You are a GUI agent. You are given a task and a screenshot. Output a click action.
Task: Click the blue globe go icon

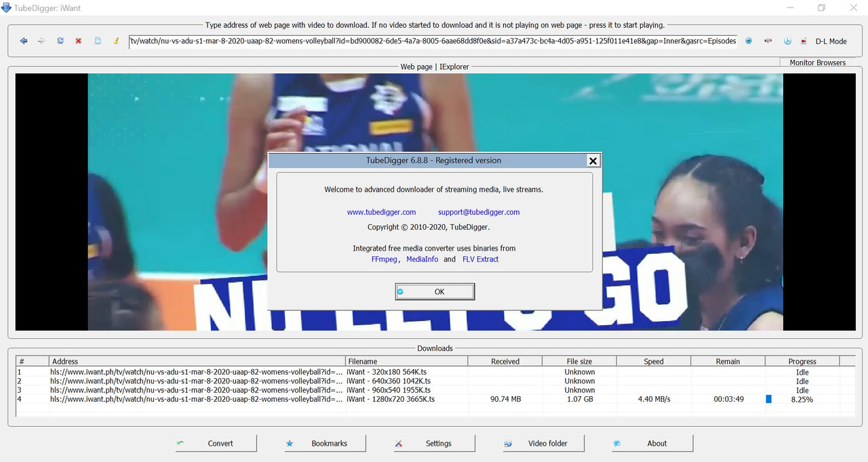749,41
